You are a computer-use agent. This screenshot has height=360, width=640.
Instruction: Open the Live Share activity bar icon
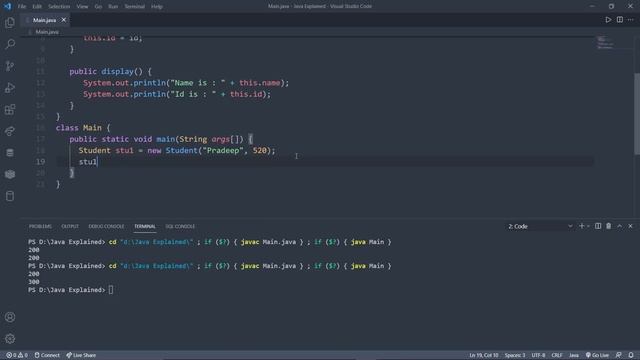pyautogui.click(x=10, y=131)
